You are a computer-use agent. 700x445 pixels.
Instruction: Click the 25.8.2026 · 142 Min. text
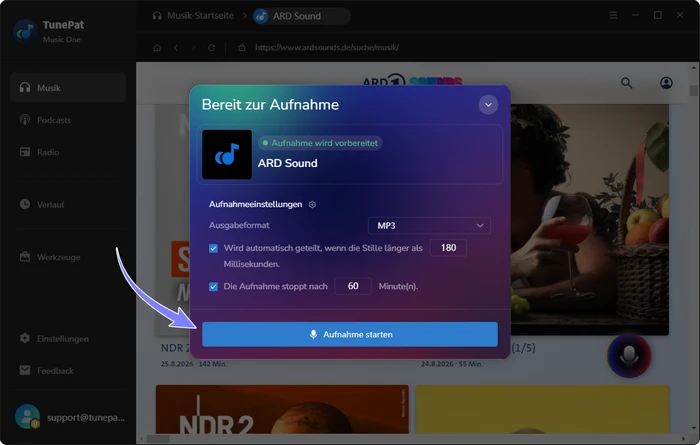coord(194,364)
